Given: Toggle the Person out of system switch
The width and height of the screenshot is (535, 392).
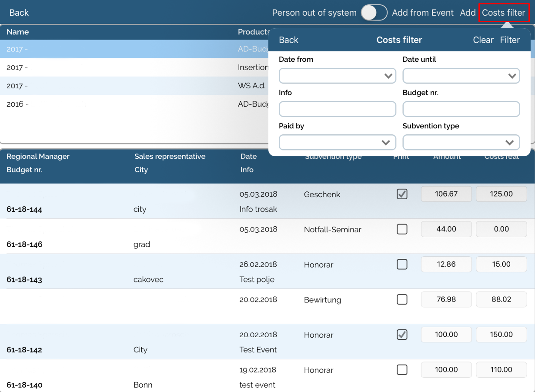Looking at the screenshot, I should point(374,13).
